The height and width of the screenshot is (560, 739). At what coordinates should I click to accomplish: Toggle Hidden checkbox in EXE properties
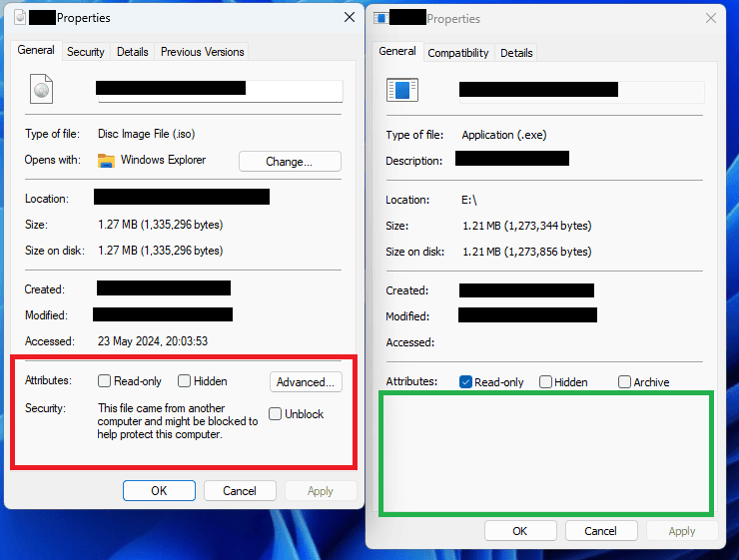[546, 382]
